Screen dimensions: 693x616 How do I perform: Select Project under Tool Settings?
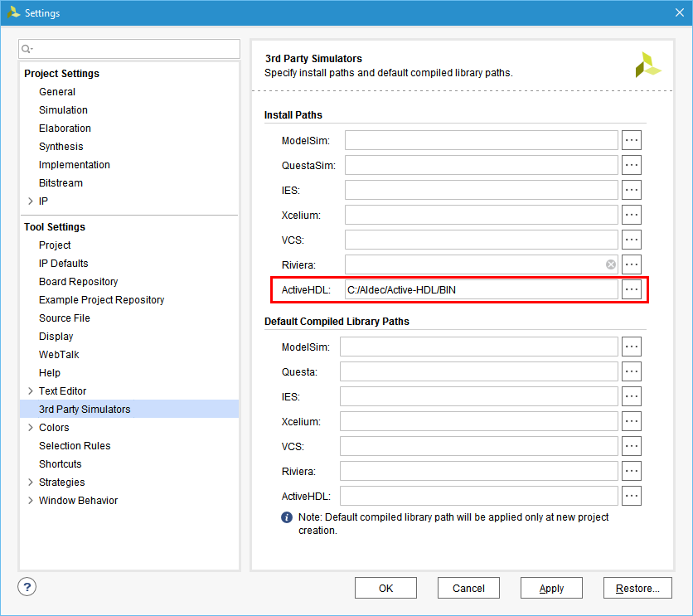[55, 245]
